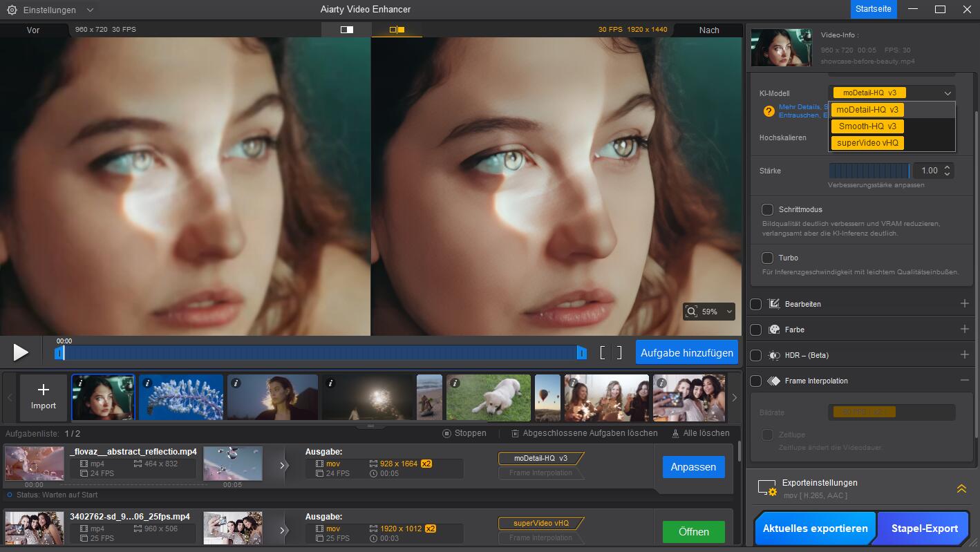
Task: Toggle the Frame Interpolation checkbox
Action: [756, 381]
